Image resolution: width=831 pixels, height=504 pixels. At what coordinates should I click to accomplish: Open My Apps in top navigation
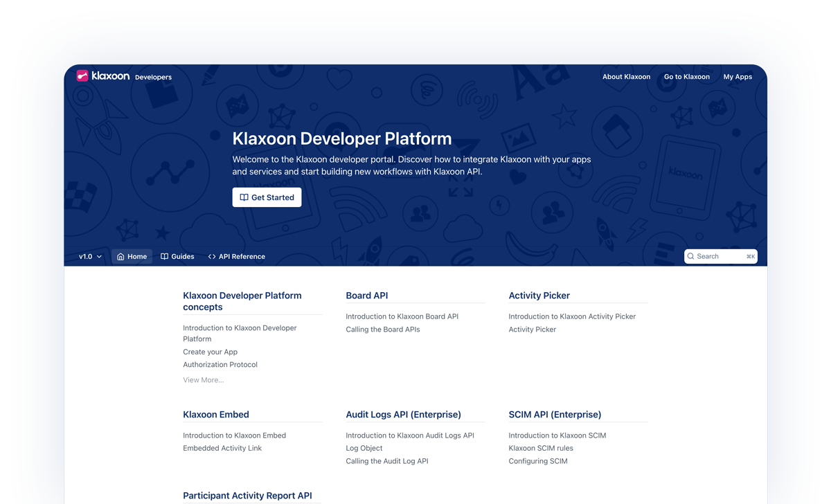tap(738, 77)
